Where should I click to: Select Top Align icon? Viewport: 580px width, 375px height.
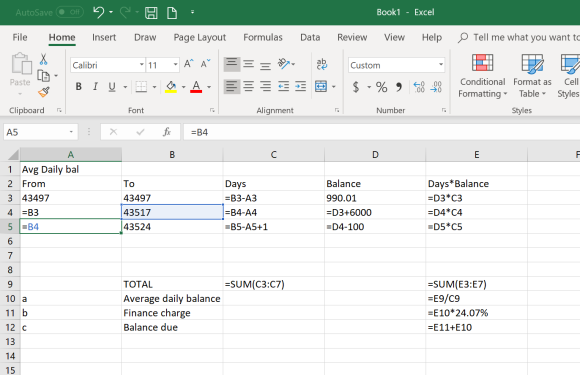coord(232,64)
